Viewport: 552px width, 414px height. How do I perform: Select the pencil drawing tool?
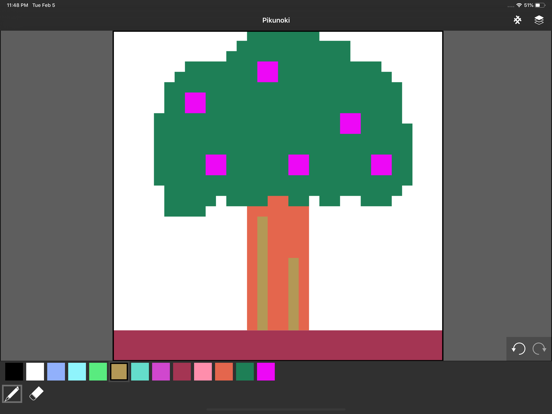click(x=12, y=394)
